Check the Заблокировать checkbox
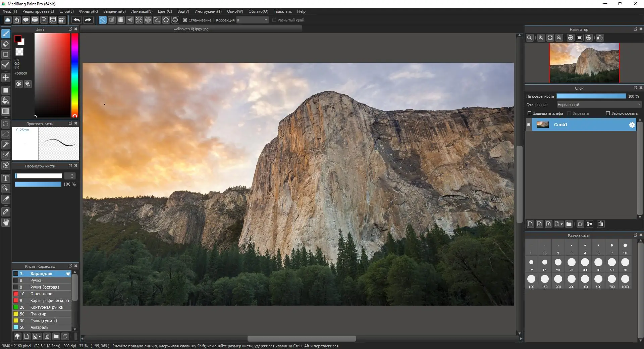644x349 pixels. [608, 113]
